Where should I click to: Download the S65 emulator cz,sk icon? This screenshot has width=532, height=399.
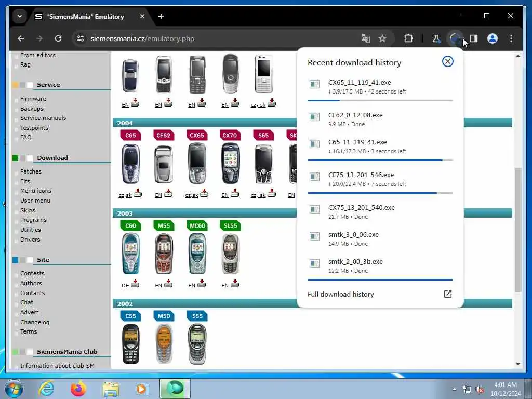point(271,193)
